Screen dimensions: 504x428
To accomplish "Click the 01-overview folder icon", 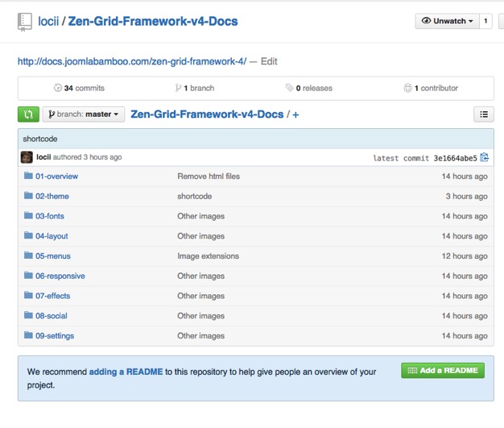I will click(x=29, y=176).
